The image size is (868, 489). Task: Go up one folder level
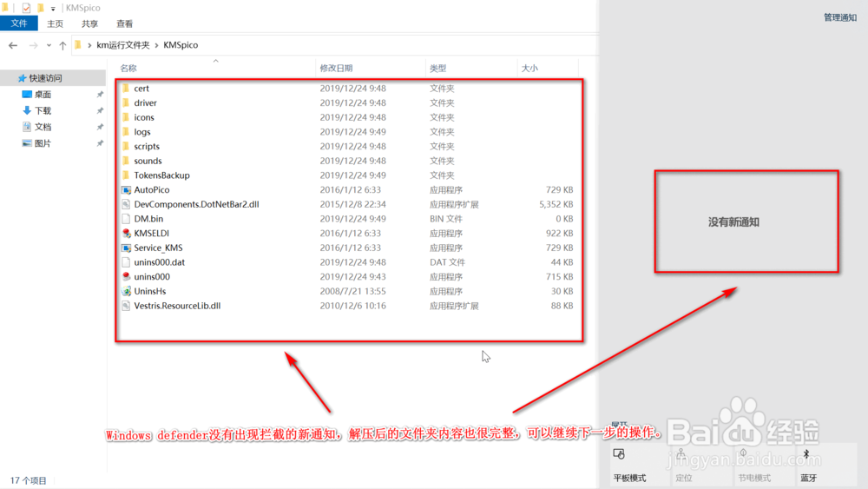pos(62,45)
